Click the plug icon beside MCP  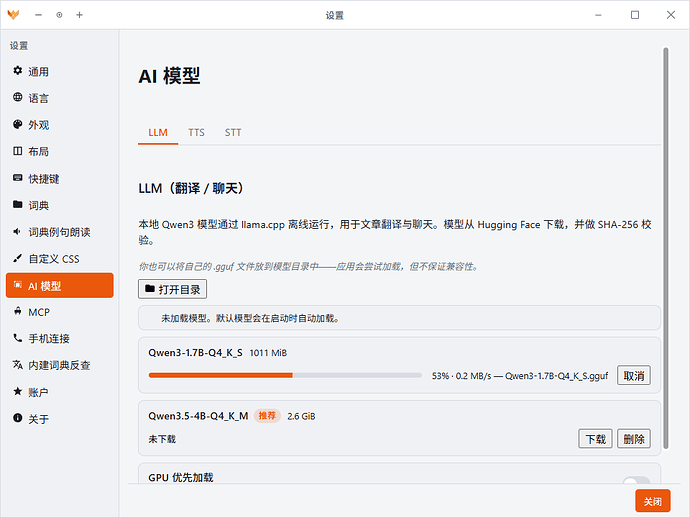pos(18,311)
